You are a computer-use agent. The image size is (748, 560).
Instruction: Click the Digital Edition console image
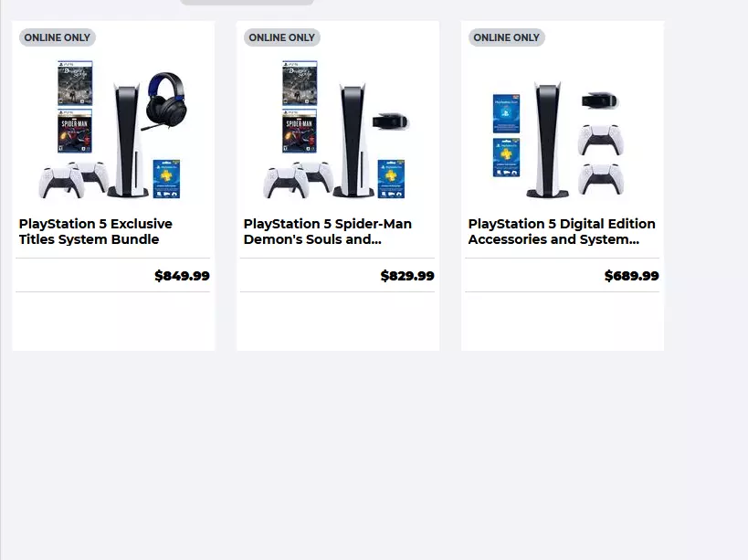(547, 139)
